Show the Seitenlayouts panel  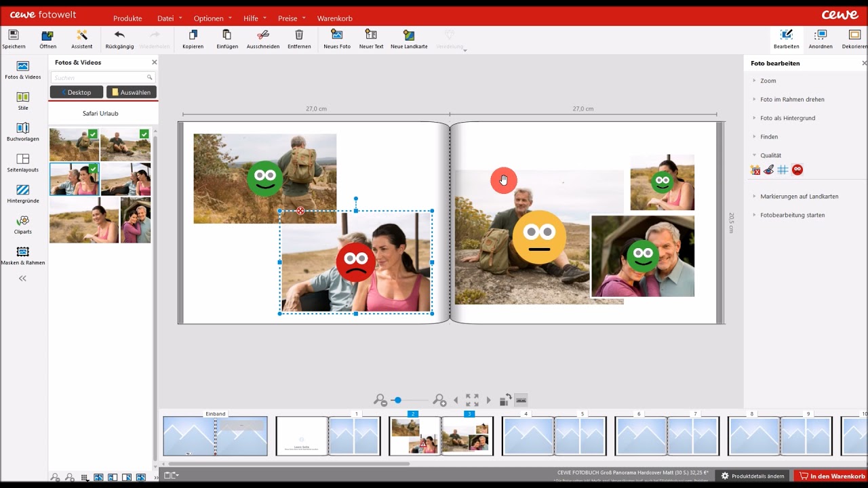23,163
